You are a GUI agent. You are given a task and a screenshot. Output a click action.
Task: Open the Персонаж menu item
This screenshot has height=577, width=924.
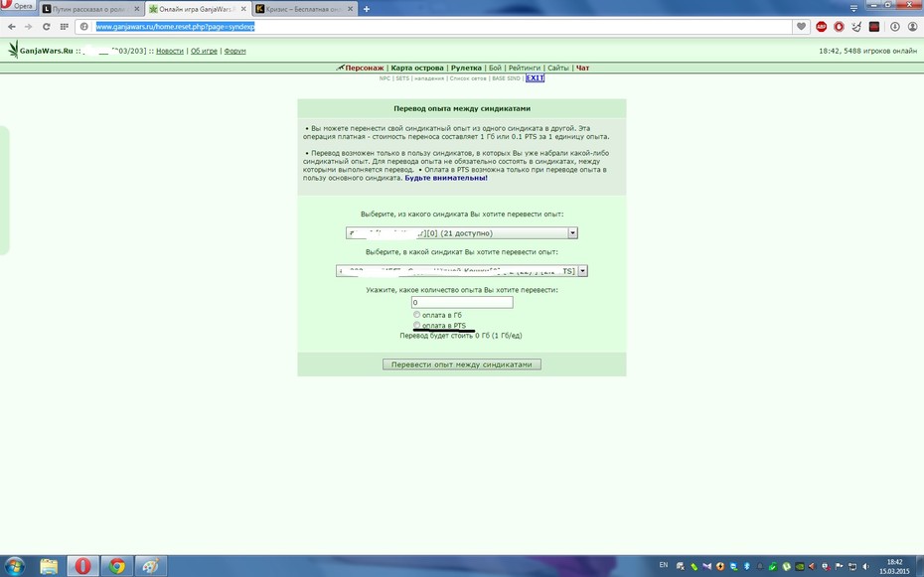point(365,68)
